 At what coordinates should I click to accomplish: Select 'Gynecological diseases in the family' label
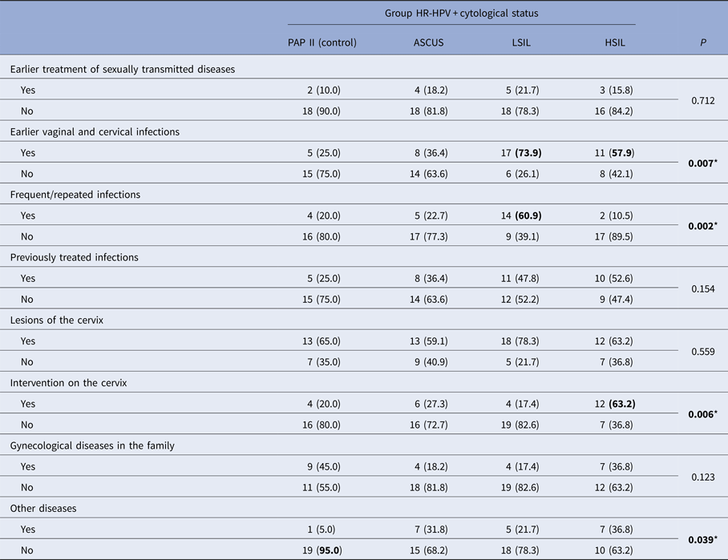[91, 445]
